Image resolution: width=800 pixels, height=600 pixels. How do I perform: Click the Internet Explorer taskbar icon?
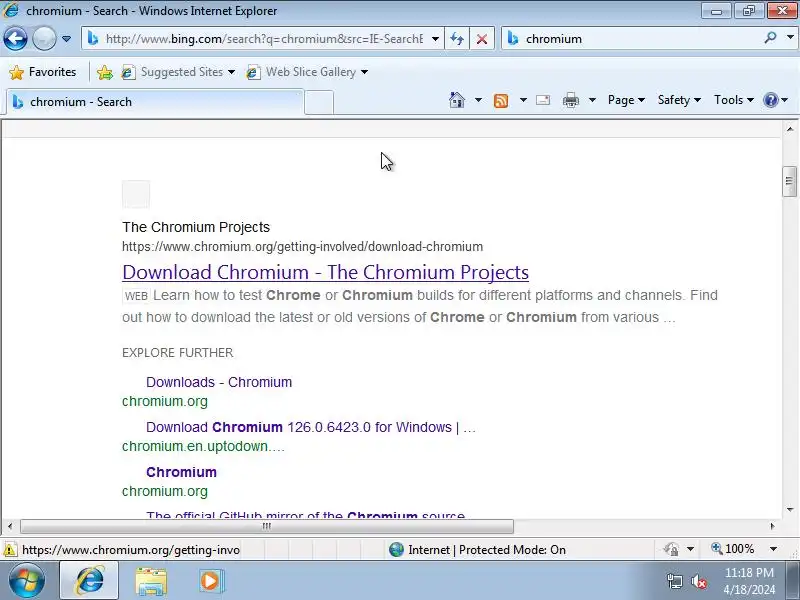tap(89, 581)
